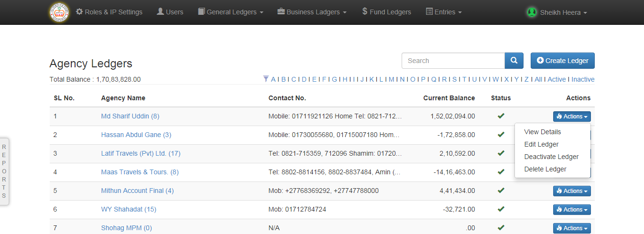Screen dimensions: 644x234
Task: Click into the Search input field
Action: coord(453,61)
